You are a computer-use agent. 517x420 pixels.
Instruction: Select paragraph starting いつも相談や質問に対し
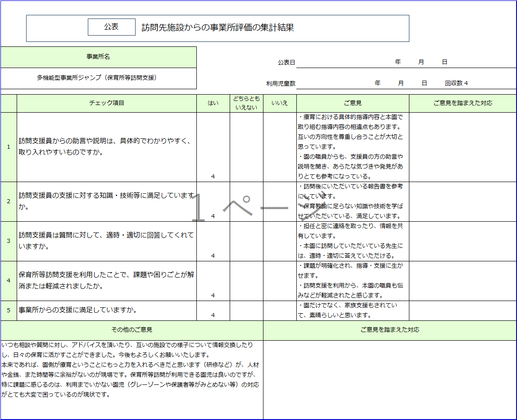point(127,350)
